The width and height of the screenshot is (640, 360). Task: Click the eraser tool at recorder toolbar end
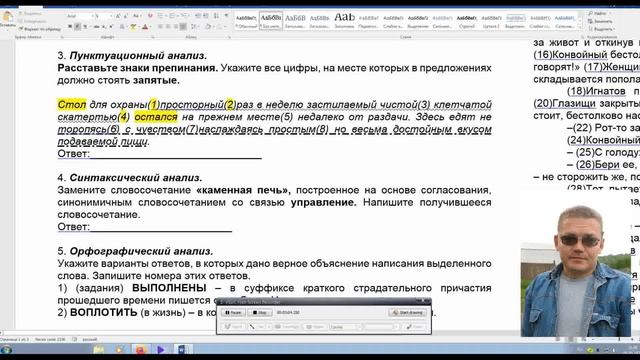pyautogui.click(x=414, y=327)
